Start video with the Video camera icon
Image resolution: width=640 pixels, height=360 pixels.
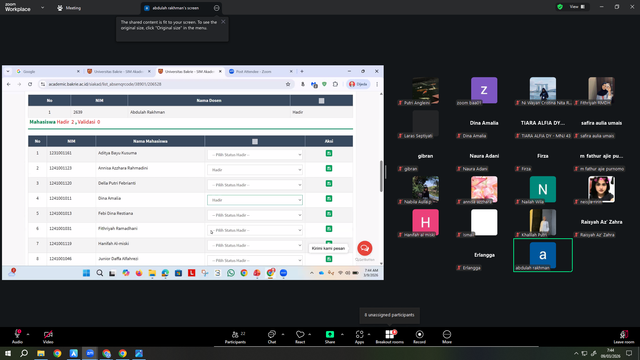coord(48,334)
